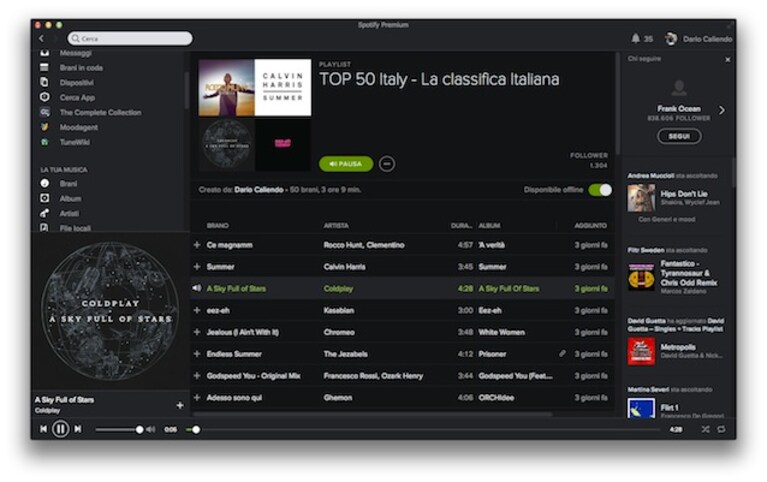
Task: Open album White Women link
Action: pos(501,332)
